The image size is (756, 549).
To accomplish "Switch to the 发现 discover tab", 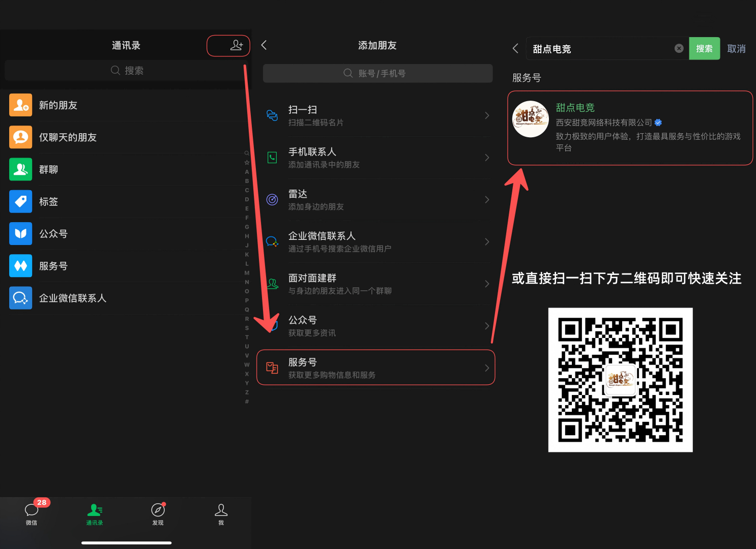I will [158, 514].
